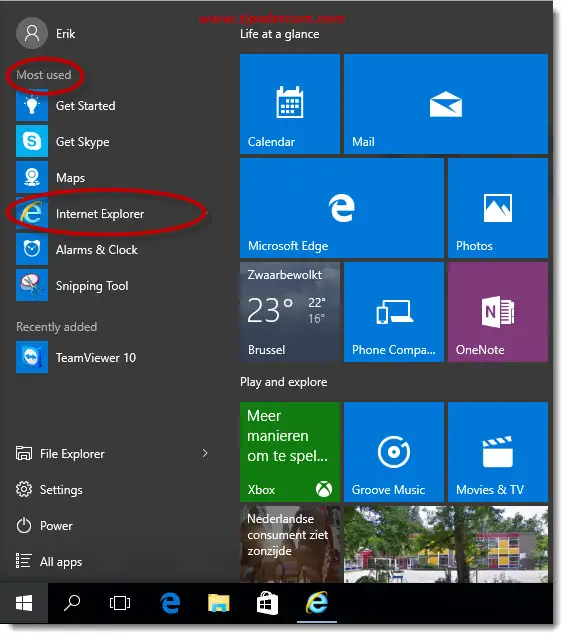Click the Windows Start button in the taskbar
The width and height of the screenshot is (568, 639).
click(24, 603)
